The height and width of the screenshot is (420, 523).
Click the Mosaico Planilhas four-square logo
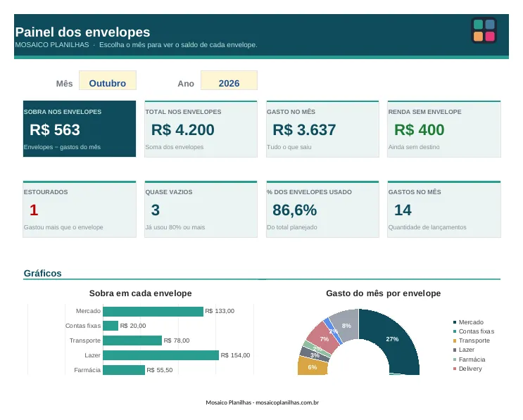tap(484, 30)
